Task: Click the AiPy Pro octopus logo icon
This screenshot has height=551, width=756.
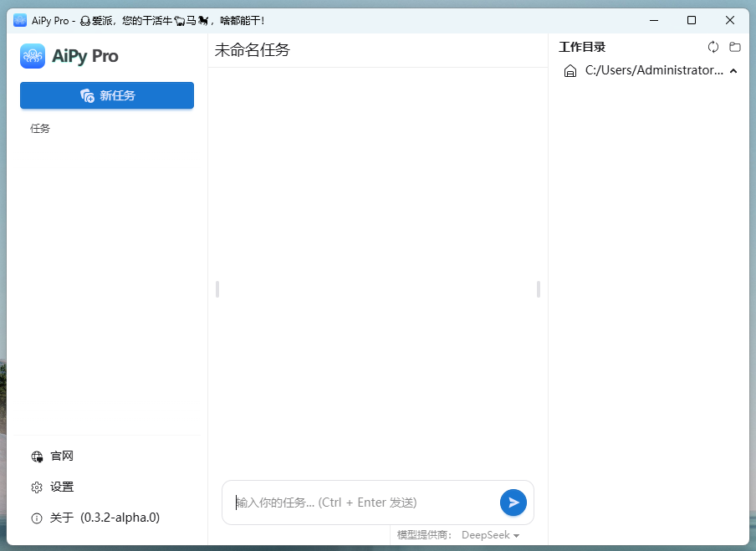Action: 33,56
